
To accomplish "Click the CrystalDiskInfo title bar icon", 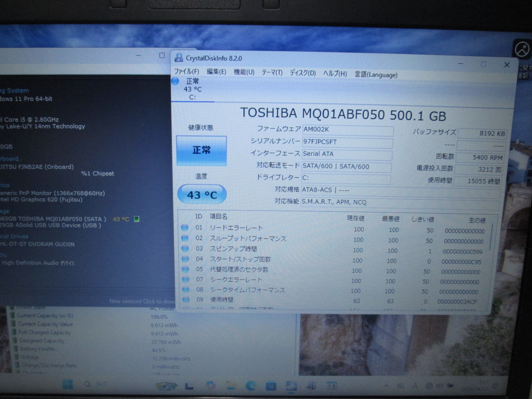I will (x=179, y=58).
